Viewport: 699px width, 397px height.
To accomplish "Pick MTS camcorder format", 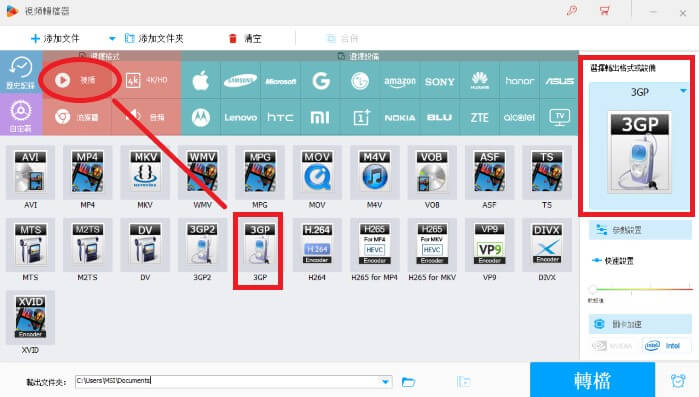I will click(30, 245).
